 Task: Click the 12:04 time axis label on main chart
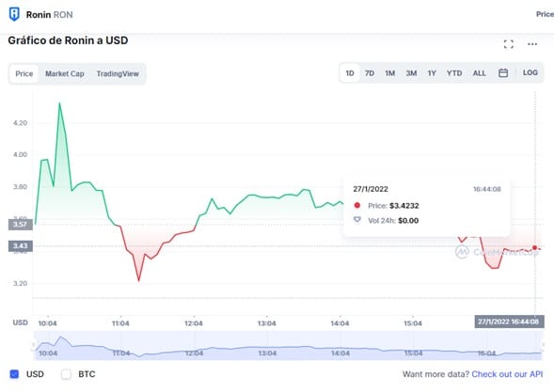click(194, 323)
